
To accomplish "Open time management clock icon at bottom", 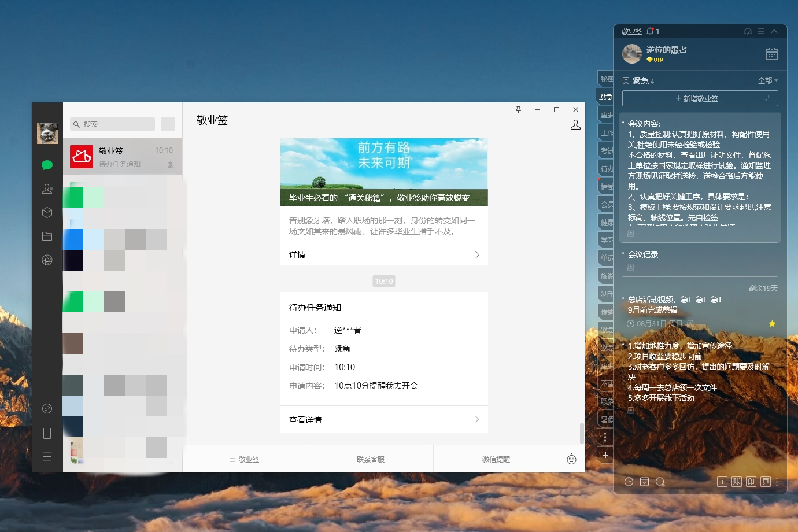I will tap(629, 482).
